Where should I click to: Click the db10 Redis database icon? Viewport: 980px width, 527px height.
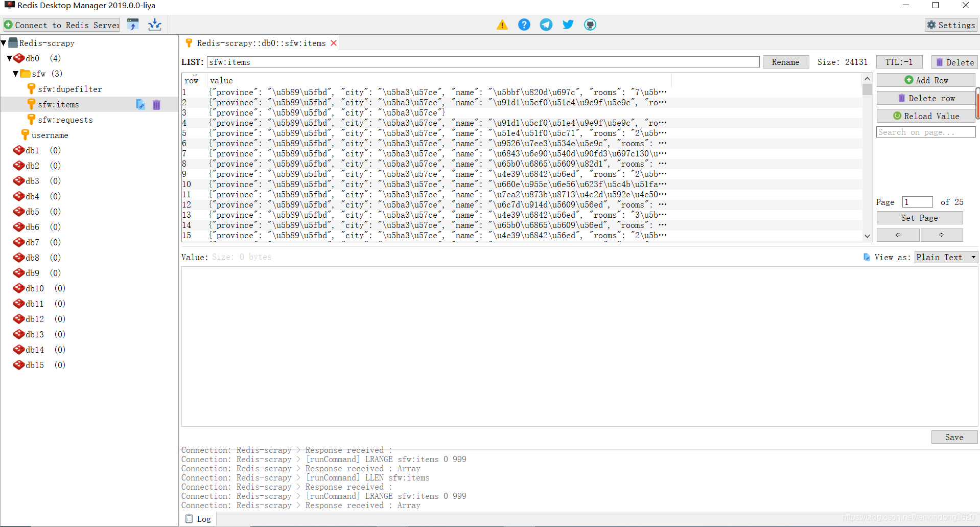pyautogui.click(x=19, y=288)
